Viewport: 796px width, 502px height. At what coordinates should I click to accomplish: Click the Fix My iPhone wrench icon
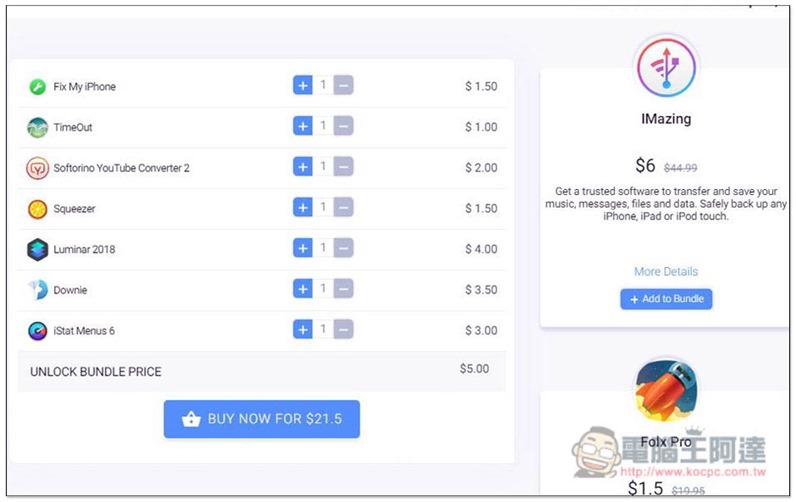[37, 87]
